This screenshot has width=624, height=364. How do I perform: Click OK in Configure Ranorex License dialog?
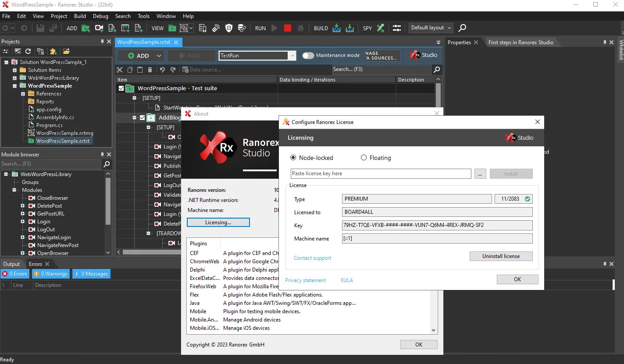pos(517,279)
